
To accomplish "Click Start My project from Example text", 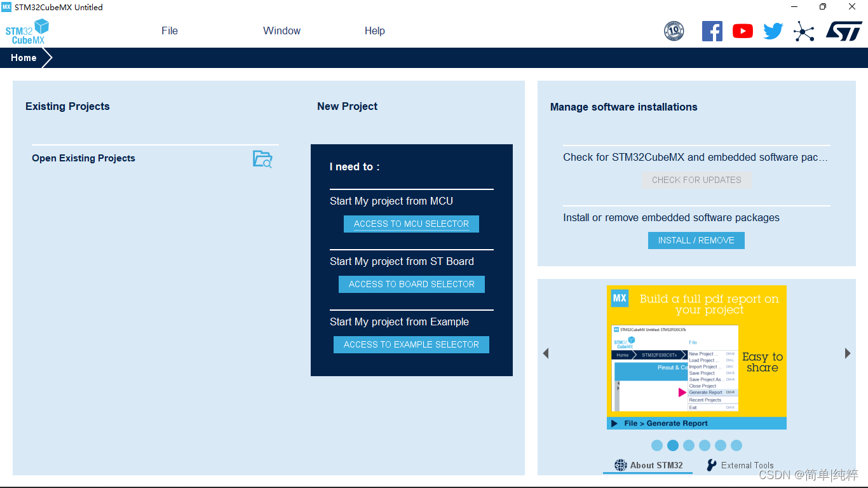I will (399, 322).
